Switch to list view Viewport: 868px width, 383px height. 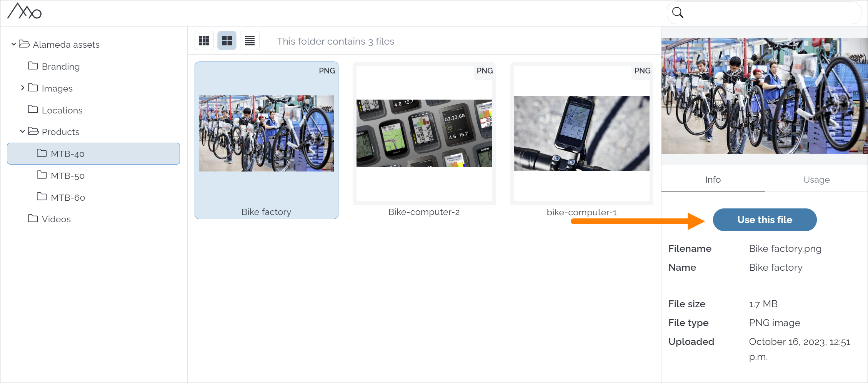click(x=250, y=40)
